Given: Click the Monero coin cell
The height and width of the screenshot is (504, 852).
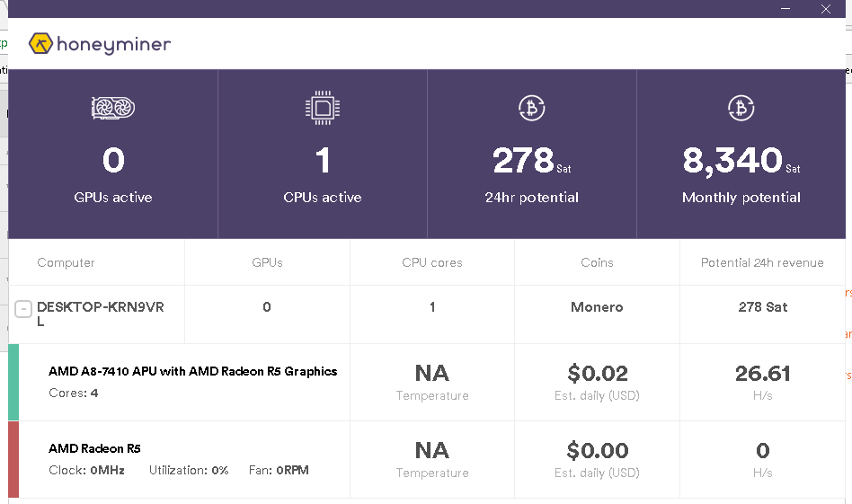Looking at the screenshot, I should 597,307.
